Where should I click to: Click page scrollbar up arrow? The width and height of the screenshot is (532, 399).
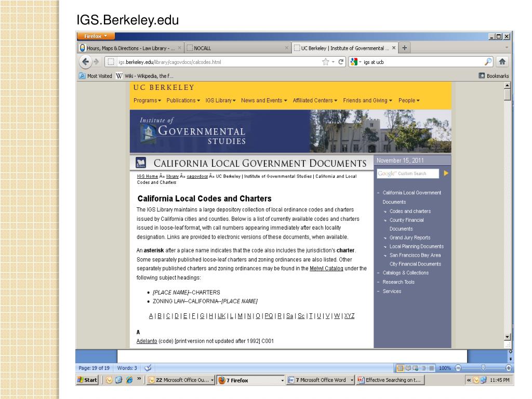507,85
